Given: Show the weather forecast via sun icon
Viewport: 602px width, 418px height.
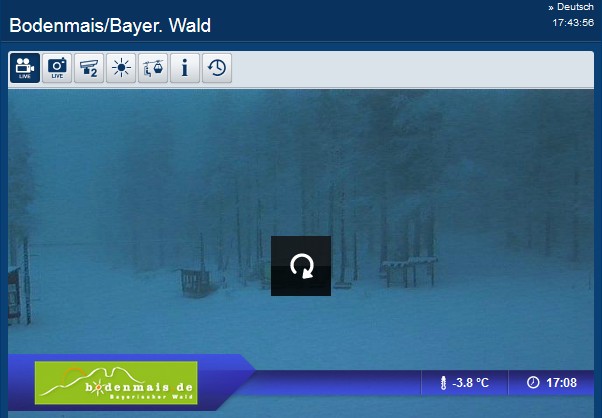Looking at the screenshot, I should pyautogui.click(x=121, y=68).
